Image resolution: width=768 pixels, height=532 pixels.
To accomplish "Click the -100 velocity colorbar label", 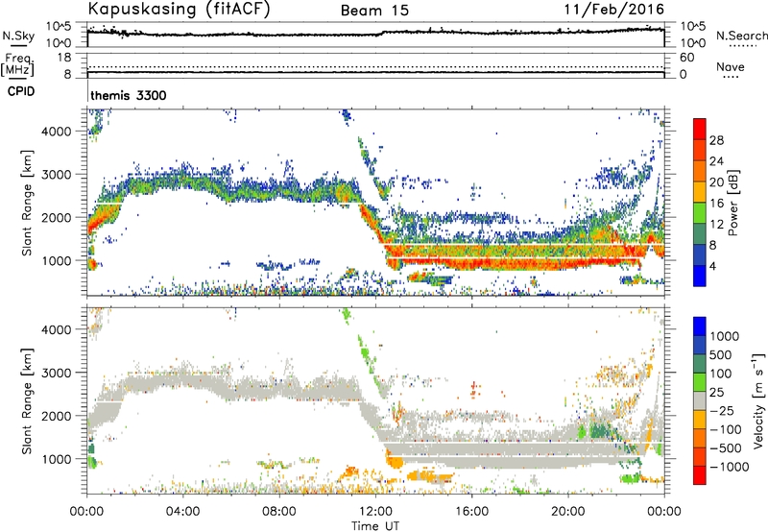I will coord(726,429).
